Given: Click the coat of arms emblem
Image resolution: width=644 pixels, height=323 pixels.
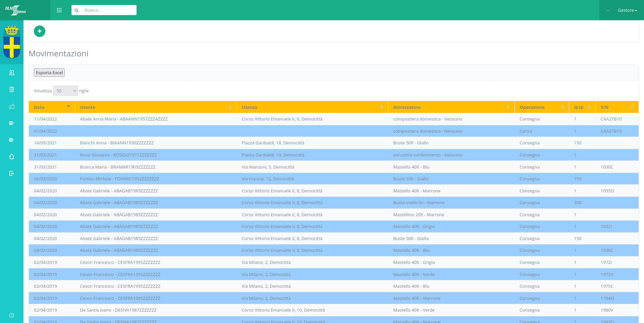Looking at the screenshot, I should (x=12, y=42).
